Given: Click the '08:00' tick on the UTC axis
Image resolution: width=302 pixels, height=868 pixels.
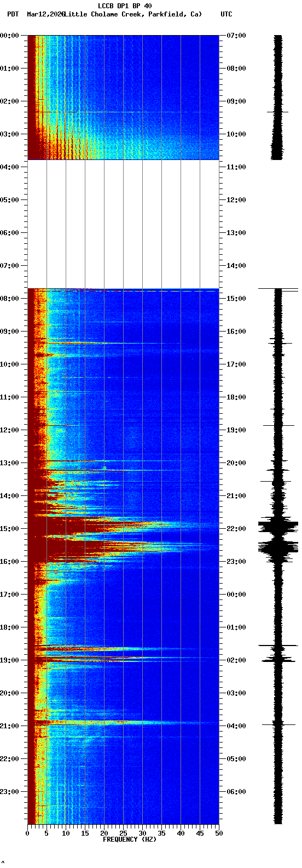Looking at the screenshot, I should click(236, 68).
